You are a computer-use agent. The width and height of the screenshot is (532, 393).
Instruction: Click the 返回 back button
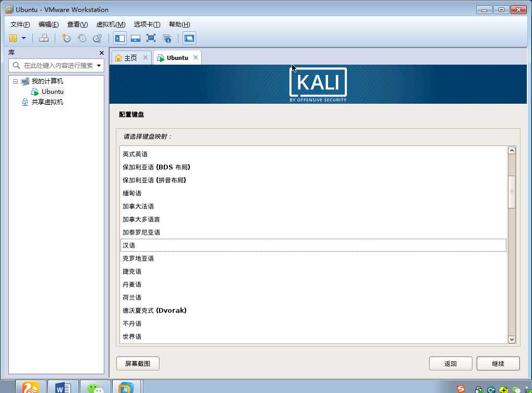451,363
